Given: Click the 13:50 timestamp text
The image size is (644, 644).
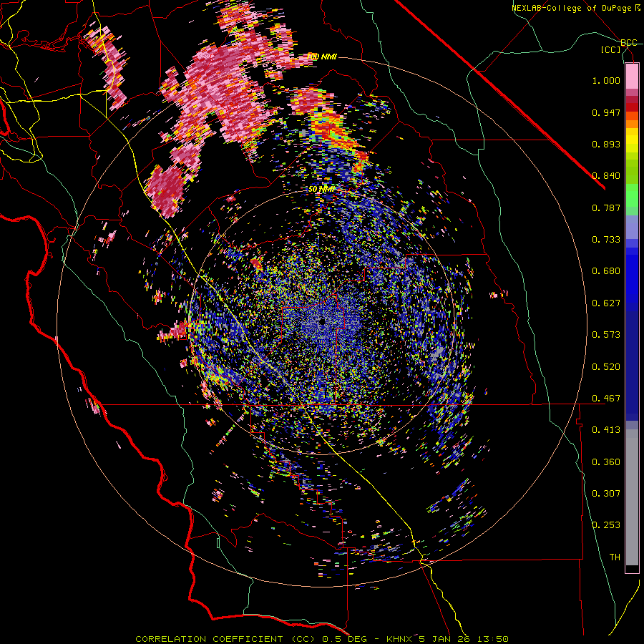Looking at the screenshot, I should (494, 639).
